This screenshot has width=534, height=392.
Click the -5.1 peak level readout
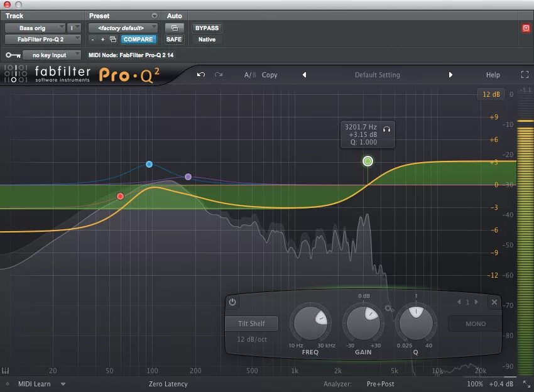(525, 90)
